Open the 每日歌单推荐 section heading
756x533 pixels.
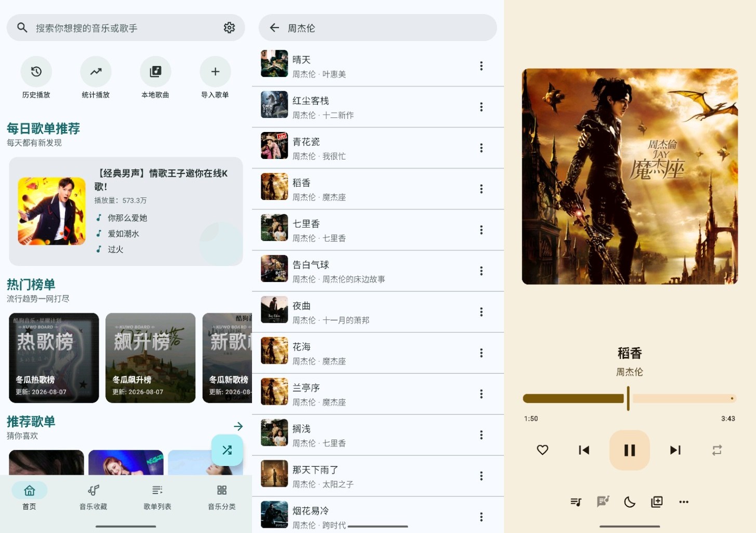pos(43,128)
